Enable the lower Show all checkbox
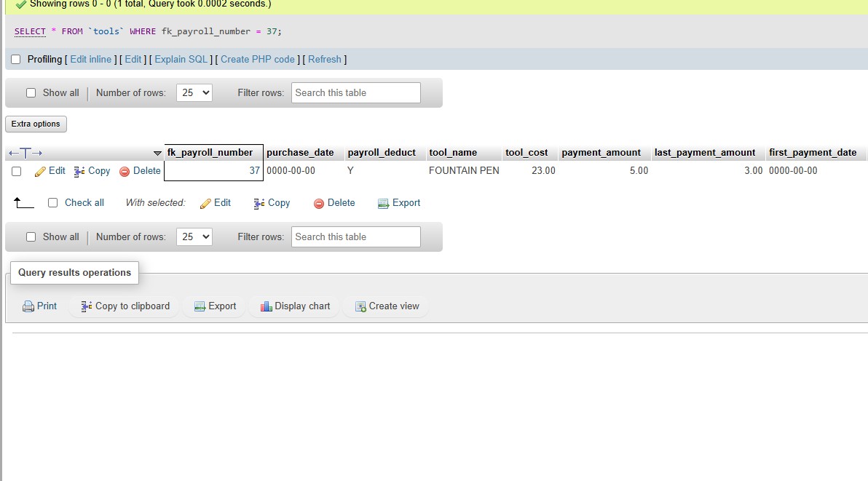The height and width of the screenshot is (481, 868). click(x=31, y=236)
